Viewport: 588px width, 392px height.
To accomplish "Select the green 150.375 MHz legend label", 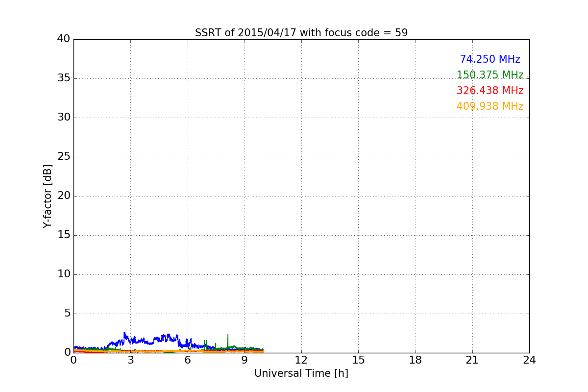I will [490, 75].
